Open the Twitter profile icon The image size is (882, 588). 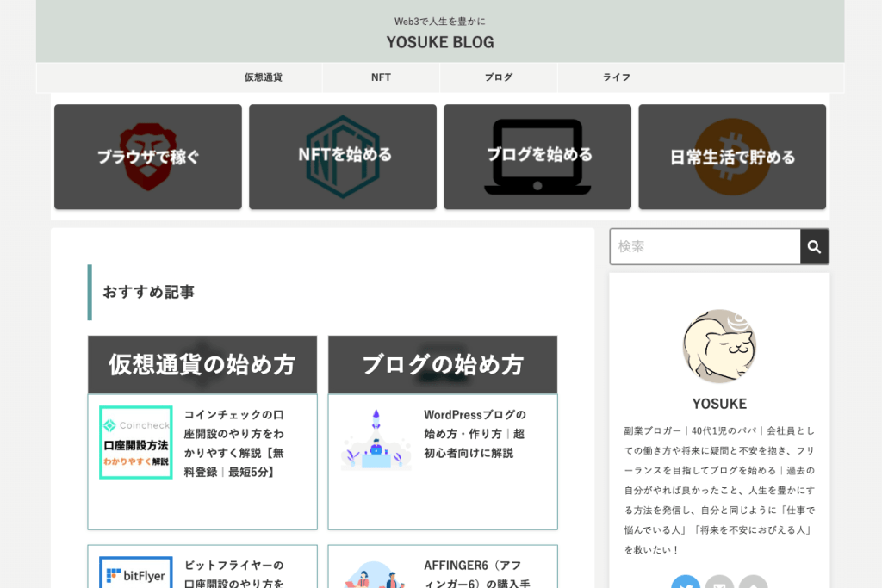[686, 583]
